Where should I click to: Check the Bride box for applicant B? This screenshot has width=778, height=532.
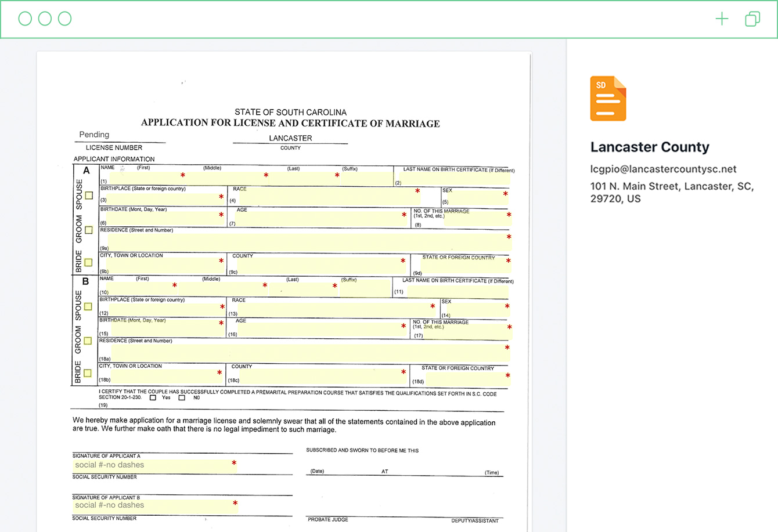pyautogui.click(x=88, y=373)
